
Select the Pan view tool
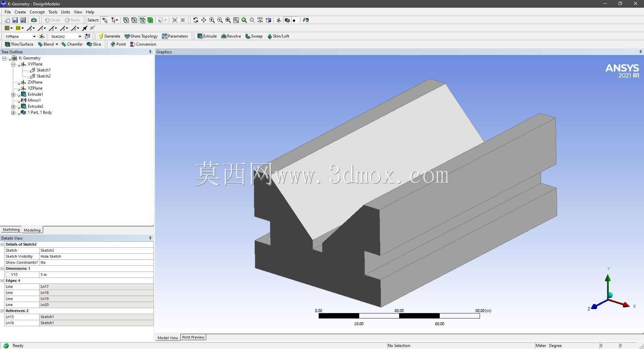click(x=204, y=20)
